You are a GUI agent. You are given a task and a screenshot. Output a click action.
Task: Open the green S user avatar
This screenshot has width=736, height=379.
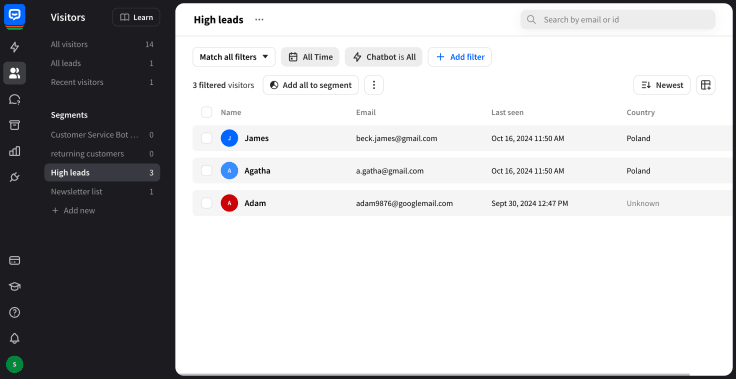click(x=15, y=364)
